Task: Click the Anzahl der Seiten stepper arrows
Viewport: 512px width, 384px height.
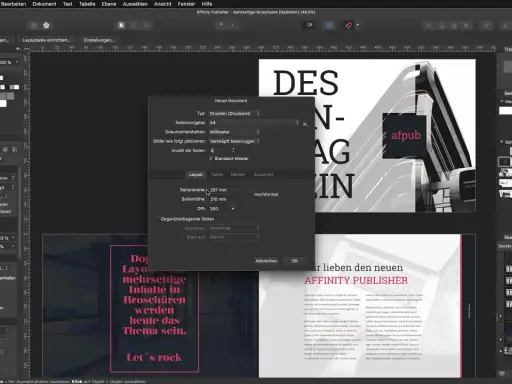Action: point(233,150)
